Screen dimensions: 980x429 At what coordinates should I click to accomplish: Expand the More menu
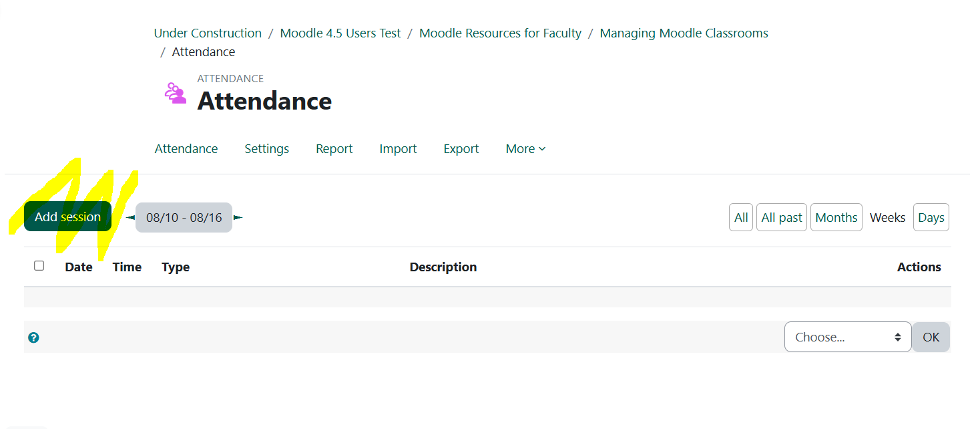525,148
